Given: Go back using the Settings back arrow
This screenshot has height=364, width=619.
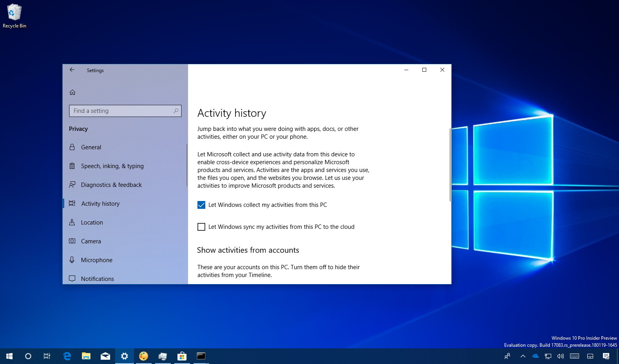Looking at the screenshot, I should pyautogui.click(x=72, y=70).
